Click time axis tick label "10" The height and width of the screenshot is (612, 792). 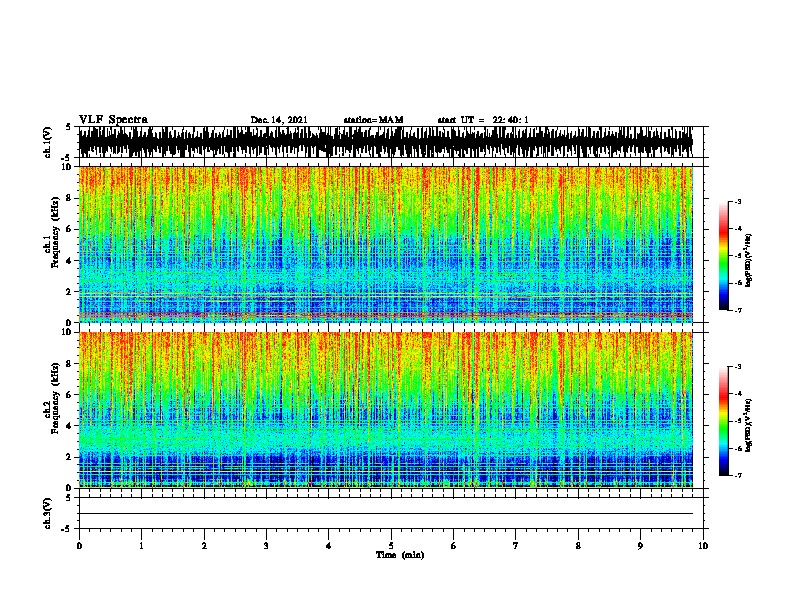pos(703,546)
